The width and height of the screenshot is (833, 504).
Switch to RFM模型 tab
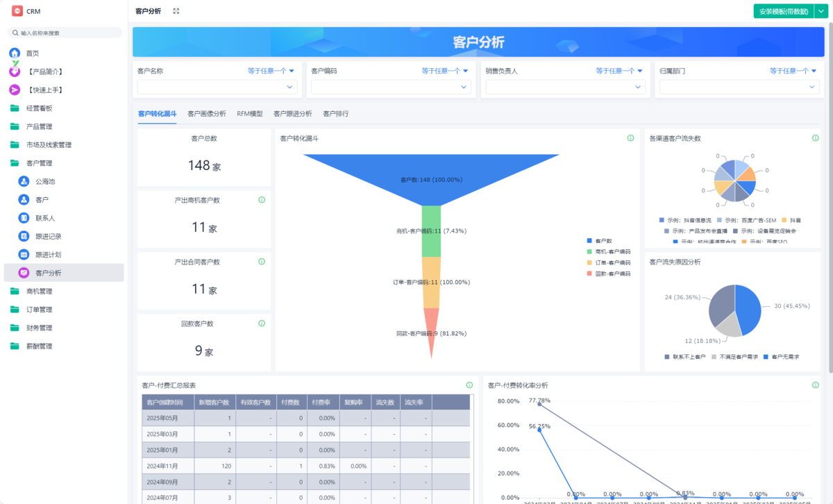(x=250, y=114)
